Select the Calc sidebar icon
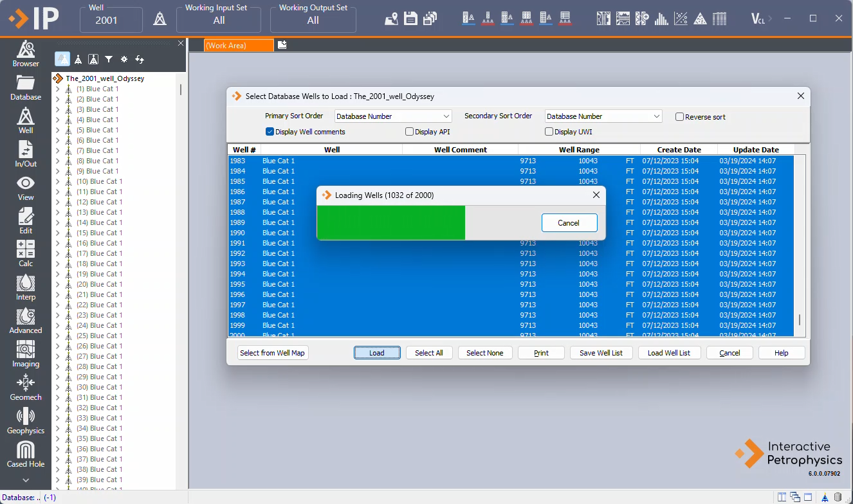 [x=26, y=253]
